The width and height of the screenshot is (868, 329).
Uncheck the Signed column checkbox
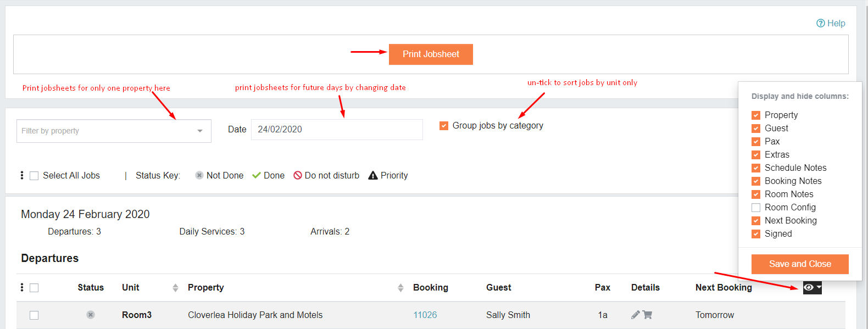point(756,234)
